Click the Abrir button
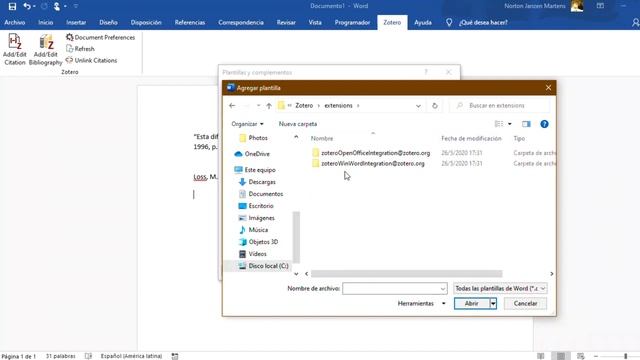 click(x=471, y=303)
